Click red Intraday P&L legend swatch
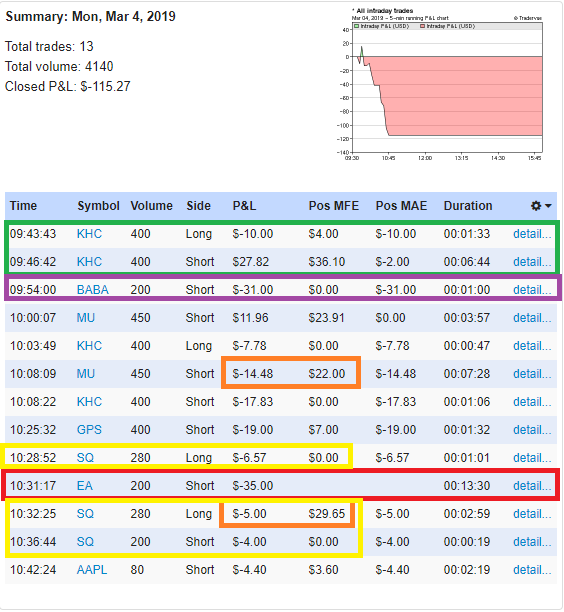This screenshot has width=564, height=612. (422, 26)
